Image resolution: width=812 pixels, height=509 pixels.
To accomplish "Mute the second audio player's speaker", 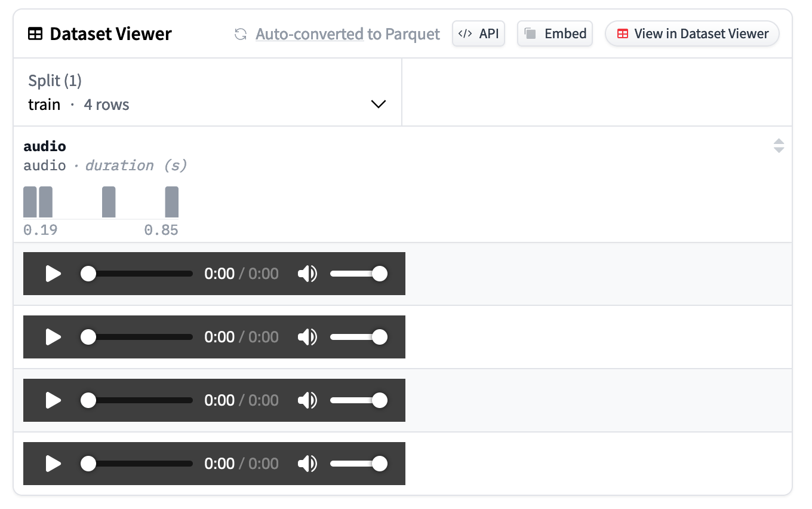I will click(x=307, y=337).
